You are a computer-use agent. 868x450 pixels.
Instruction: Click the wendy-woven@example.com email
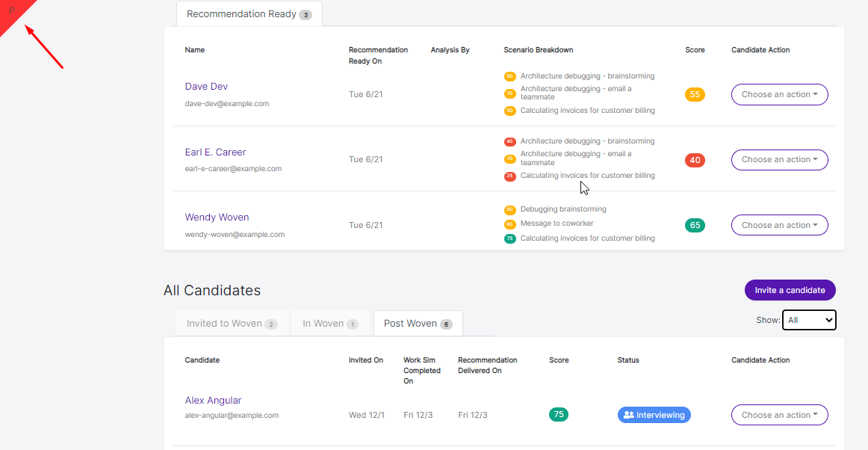click(235, 235)
